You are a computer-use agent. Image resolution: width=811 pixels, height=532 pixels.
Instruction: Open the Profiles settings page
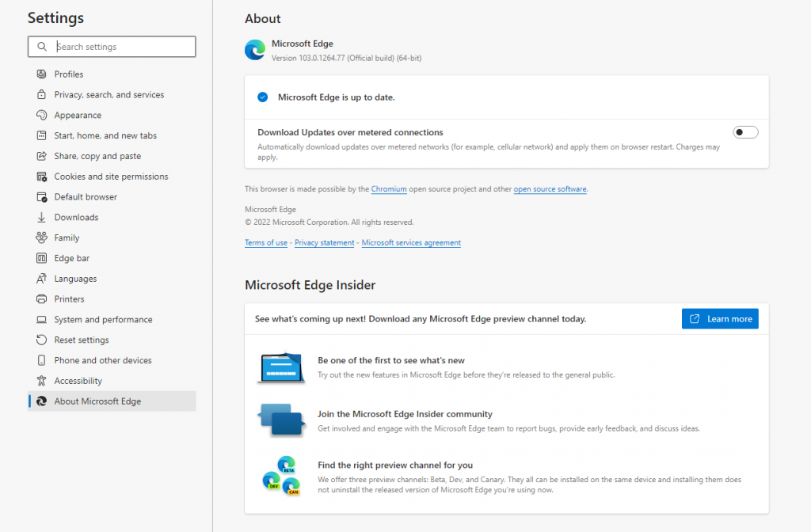(112, 74)
